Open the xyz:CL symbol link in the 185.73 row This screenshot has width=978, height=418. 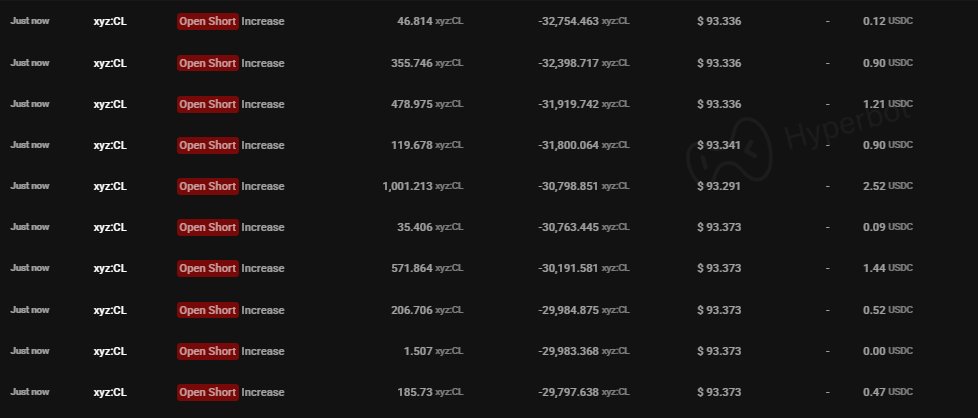click(x=110, y=392)
